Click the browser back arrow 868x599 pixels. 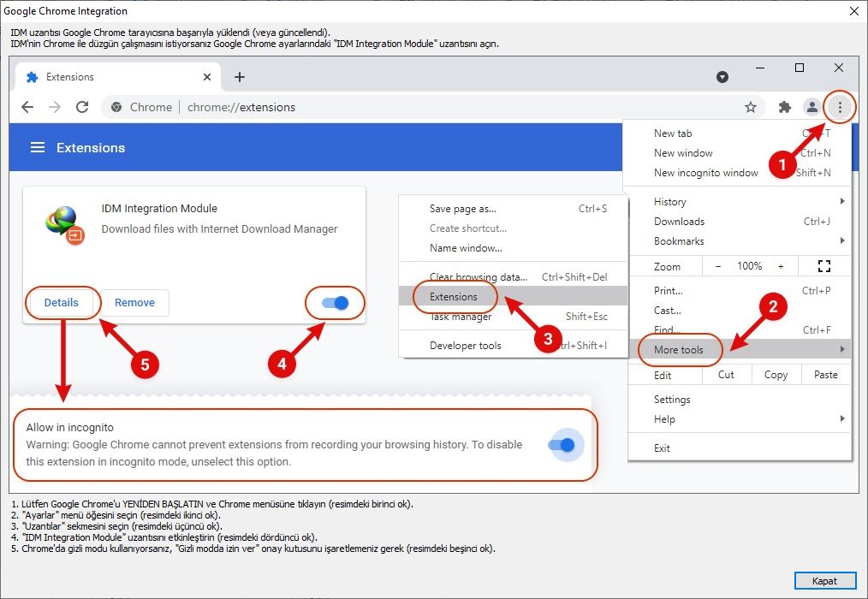click(27, 107)
